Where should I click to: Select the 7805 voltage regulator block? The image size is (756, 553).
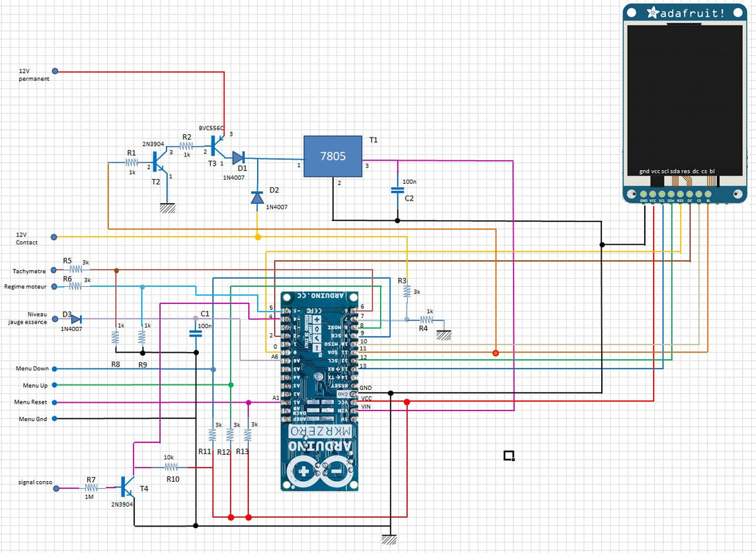tap(334, 157)
